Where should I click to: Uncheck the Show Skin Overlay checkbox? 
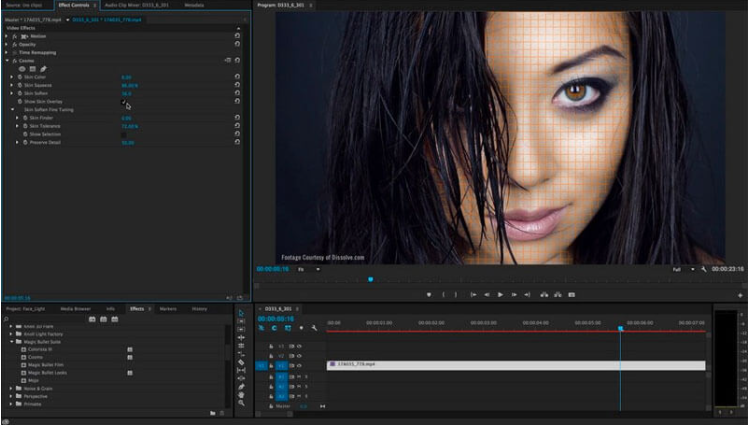click(124, 101)
